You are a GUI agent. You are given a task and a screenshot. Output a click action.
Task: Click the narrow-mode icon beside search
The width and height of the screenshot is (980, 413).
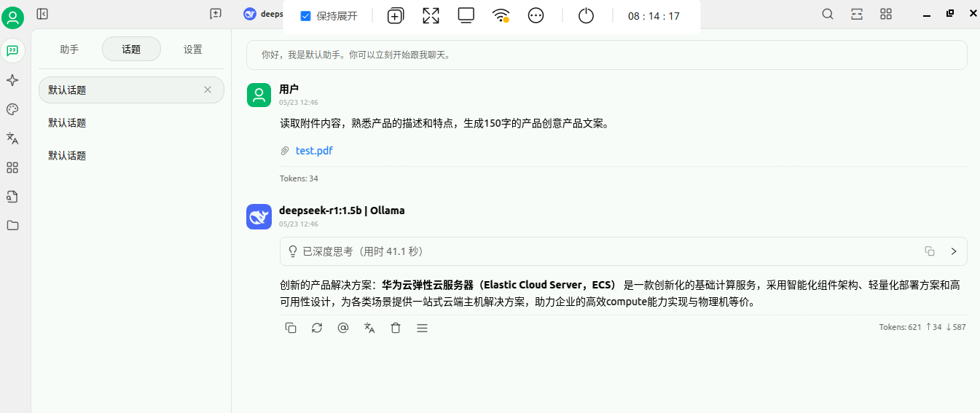click(x=857, y=14)
